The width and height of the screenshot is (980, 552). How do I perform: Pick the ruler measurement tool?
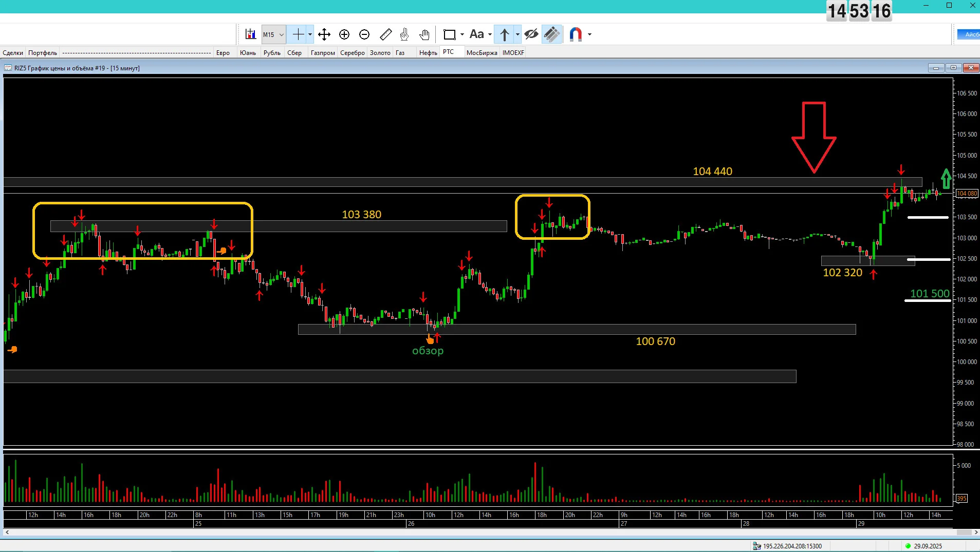point(385,34)
